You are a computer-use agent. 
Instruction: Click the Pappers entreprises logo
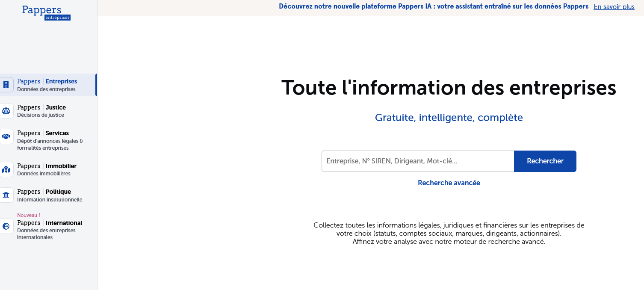pos(46,12)
